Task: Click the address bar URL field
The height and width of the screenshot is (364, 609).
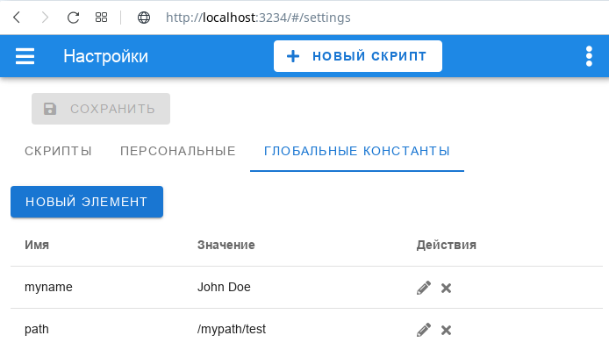Action: click(258, 18)
